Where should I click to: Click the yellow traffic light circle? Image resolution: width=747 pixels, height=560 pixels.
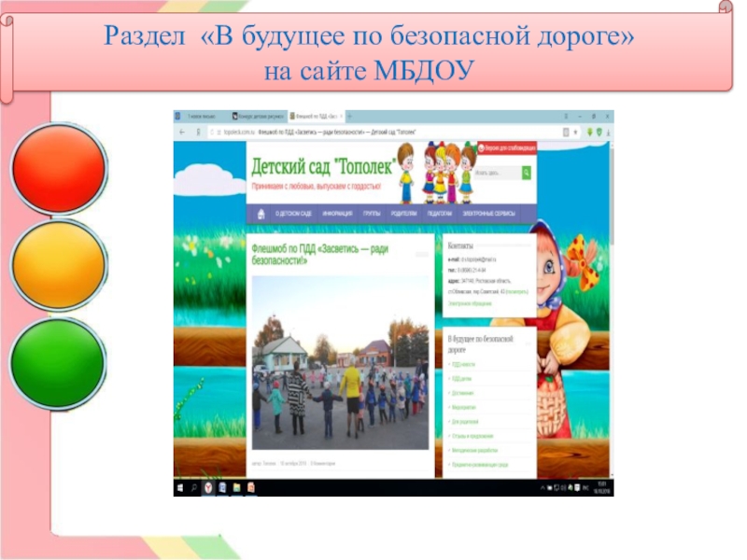(58, 264)
